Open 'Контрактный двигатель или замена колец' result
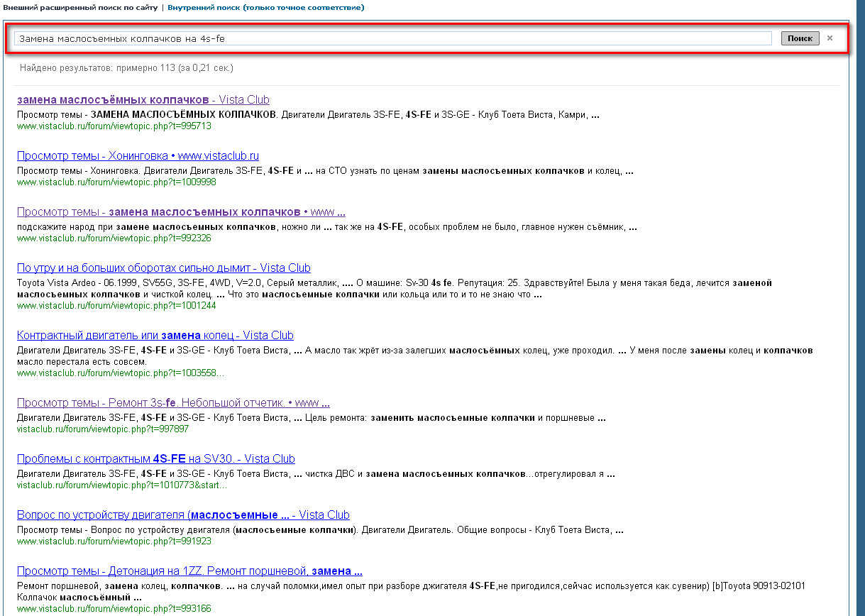Screen dimensions: 865x616 (155, 336)
